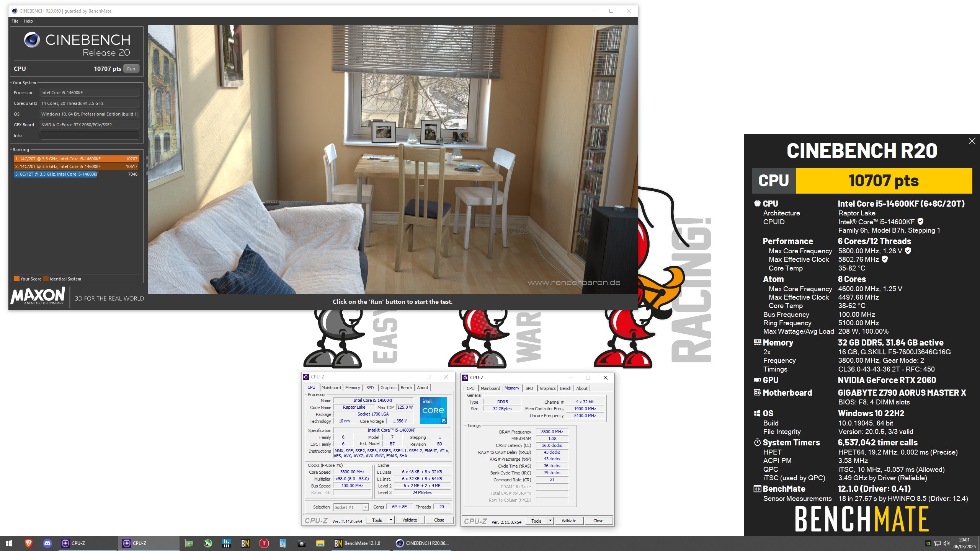Click DRAM Frequency value 3800.0 MHz

552,432
